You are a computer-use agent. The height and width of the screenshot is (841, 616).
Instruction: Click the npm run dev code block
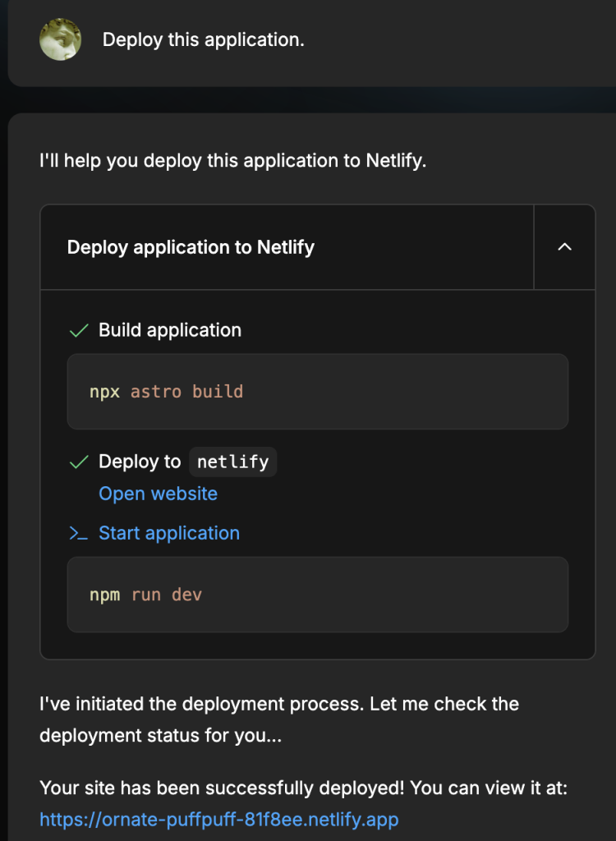pos(317,595)
